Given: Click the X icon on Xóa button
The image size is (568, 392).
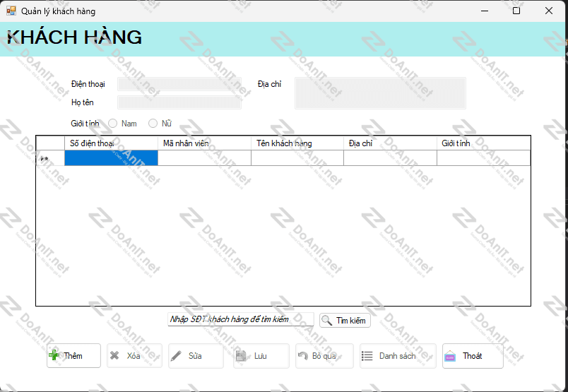Looking at the screenshot, I should pyautogui.click(x=114, y=355).
